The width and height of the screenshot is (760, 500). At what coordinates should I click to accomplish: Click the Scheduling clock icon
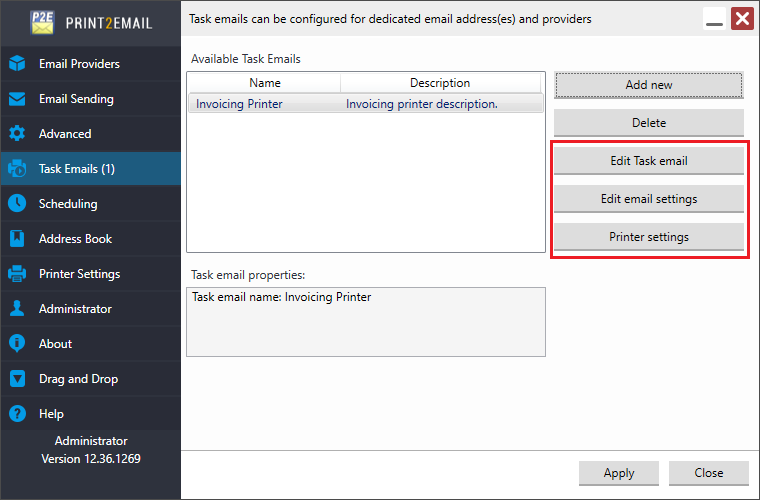(x=17, y=204)
